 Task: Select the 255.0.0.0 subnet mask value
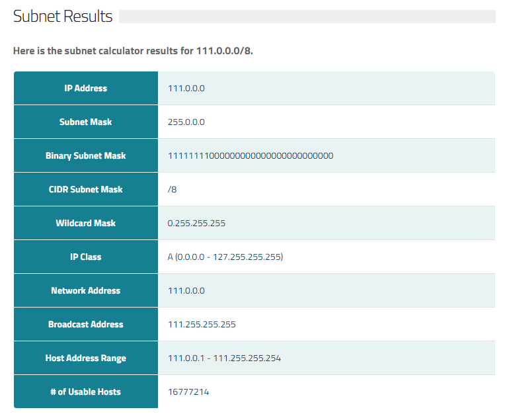pos(186,122)
